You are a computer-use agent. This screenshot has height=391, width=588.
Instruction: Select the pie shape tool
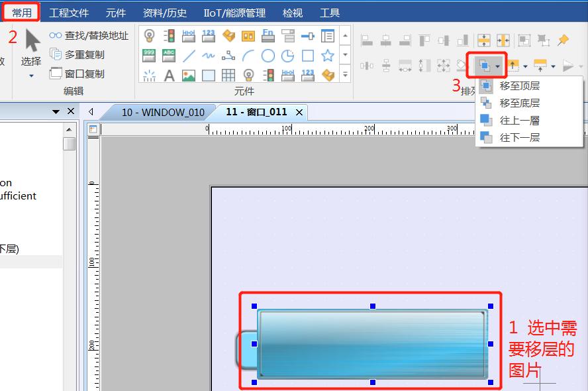coord(288,56)
